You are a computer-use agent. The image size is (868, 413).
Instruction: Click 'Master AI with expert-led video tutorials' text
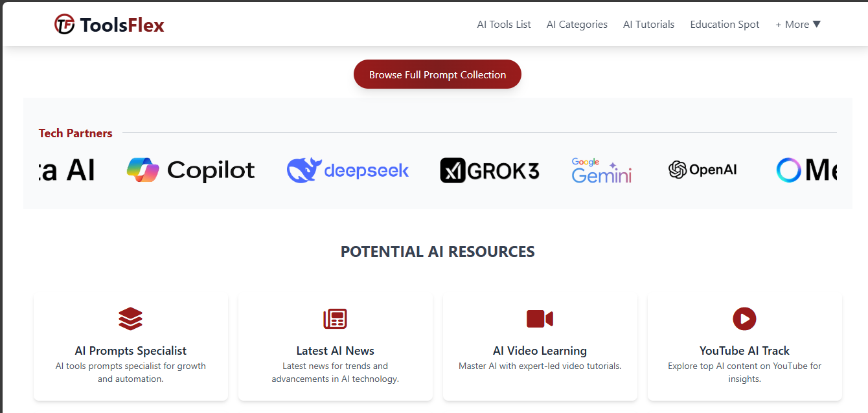click(540, 366)
